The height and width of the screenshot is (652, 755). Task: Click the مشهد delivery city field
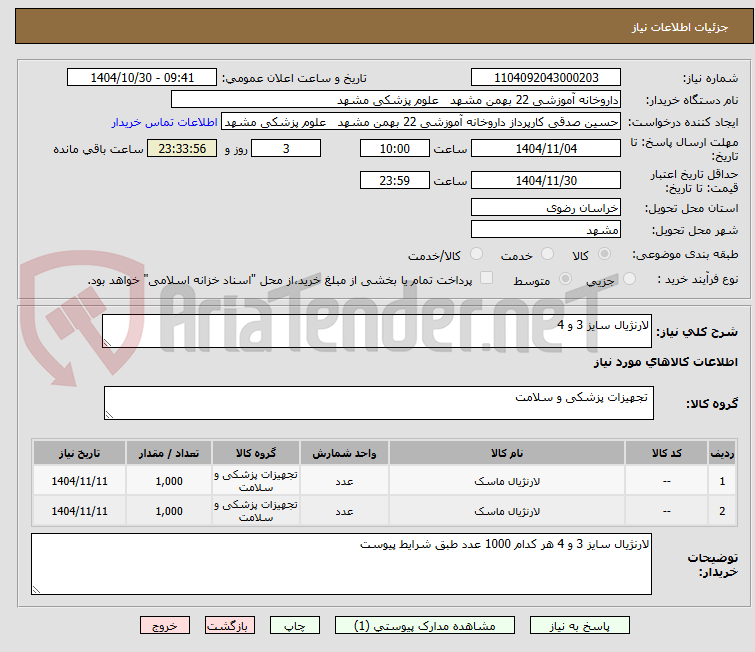[x=546, y=230]
